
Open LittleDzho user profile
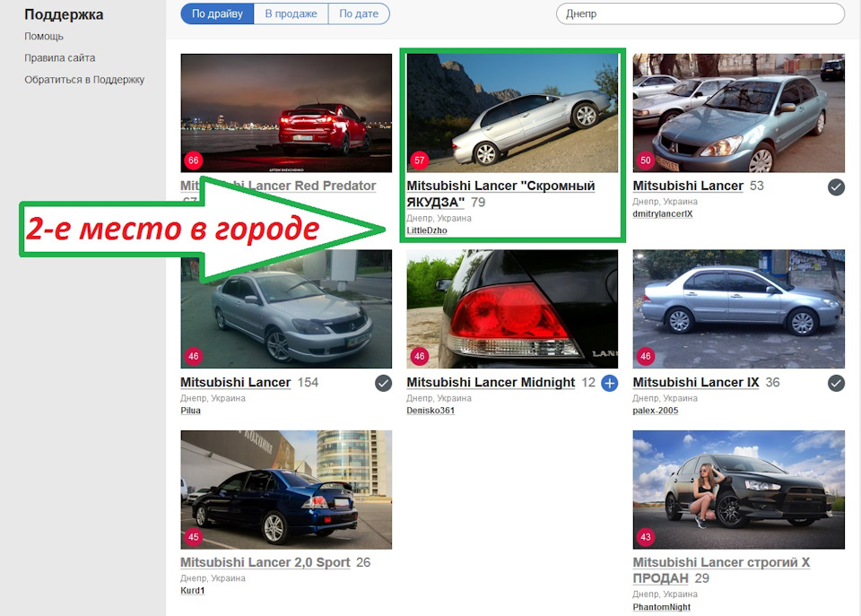(427, 230)
